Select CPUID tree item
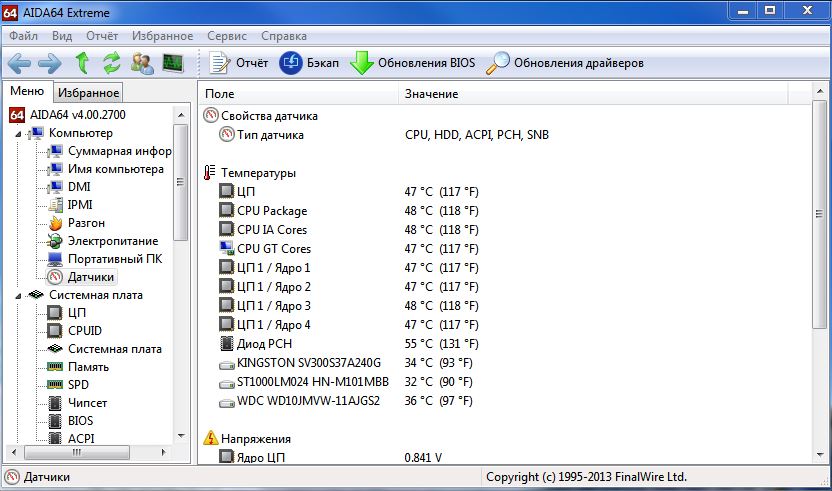This screenshot has height=491, width=832. click(x=84, y=331)
